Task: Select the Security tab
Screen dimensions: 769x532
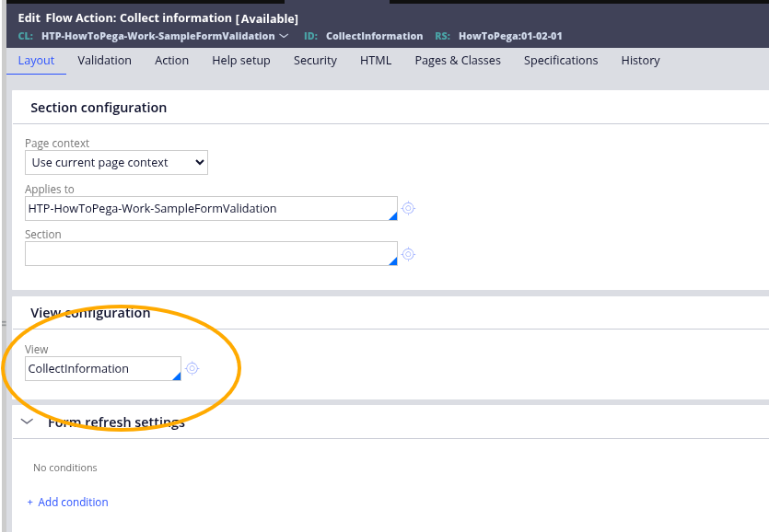Action: click(x=315, y=61)
